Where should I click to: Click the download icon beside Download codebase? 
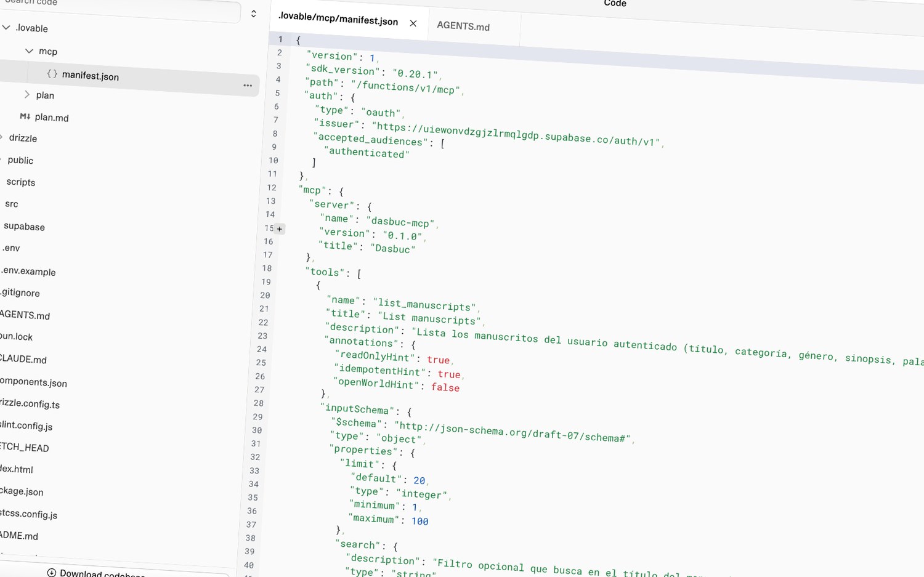tap(52, 572)
